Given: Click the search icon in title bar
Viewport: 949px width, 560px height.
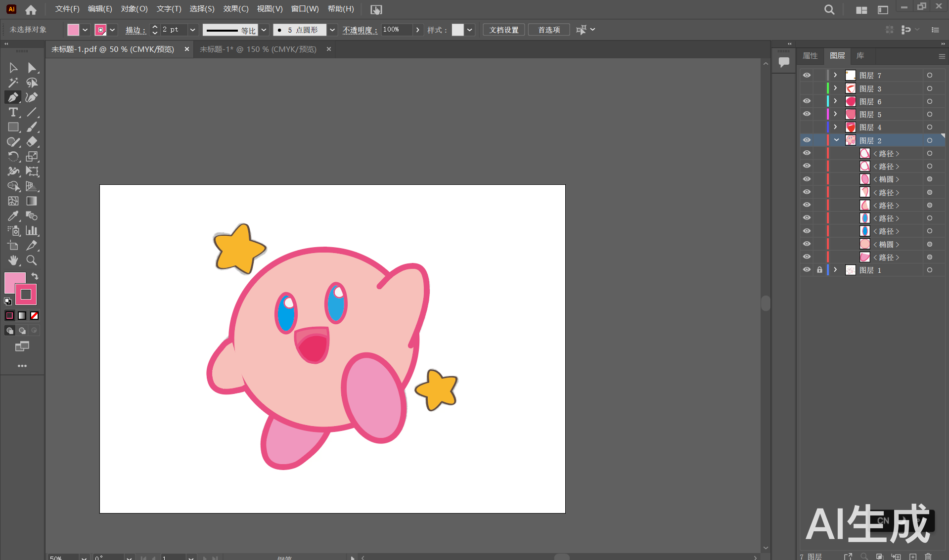Looking at the screenshot, I should [829, 10].
